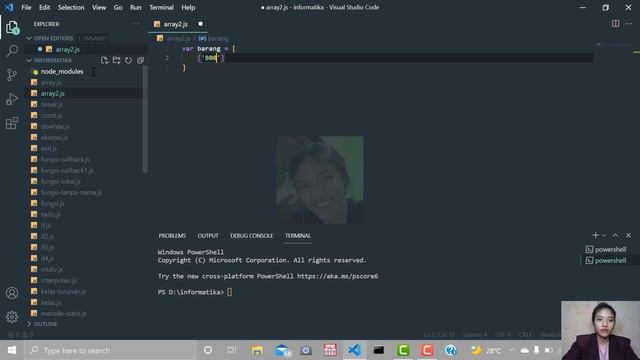Screen dimensions: 640x360
Task: Open File Explorer from taskbar
Action: pyautogui.click(x=257, y=350)
